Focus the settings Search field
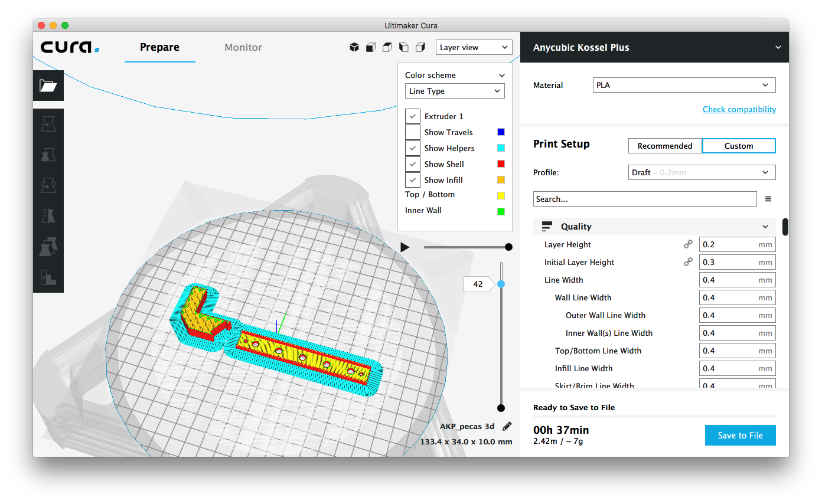The image size is (822, 504). (x=645, y=199)
